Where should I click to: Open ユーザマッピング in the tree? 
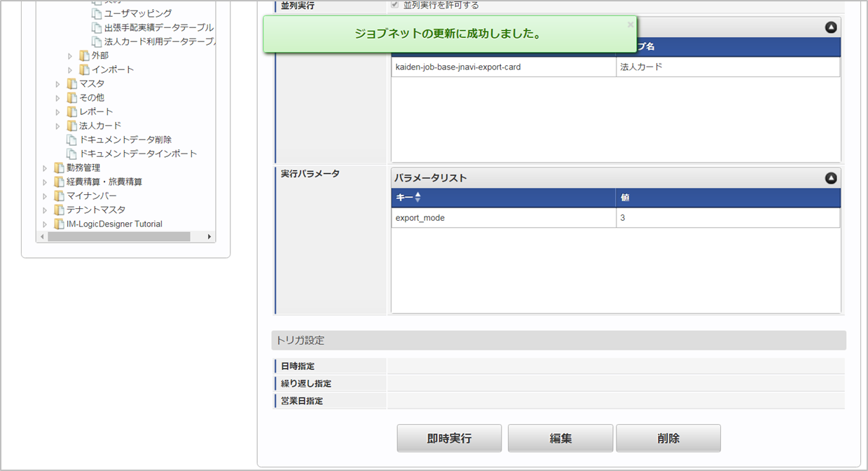(138, 13)
